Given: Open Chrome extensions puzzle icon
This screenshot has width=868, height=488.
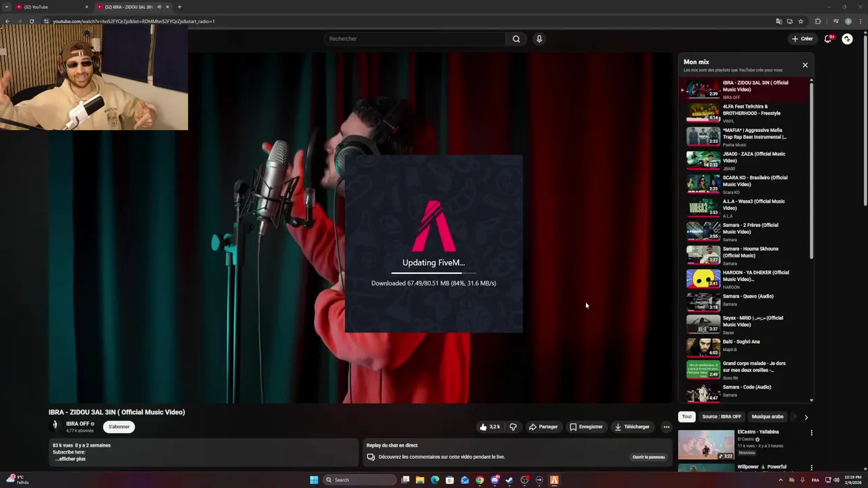Looking at the screenshot, I should pos(818,21).
